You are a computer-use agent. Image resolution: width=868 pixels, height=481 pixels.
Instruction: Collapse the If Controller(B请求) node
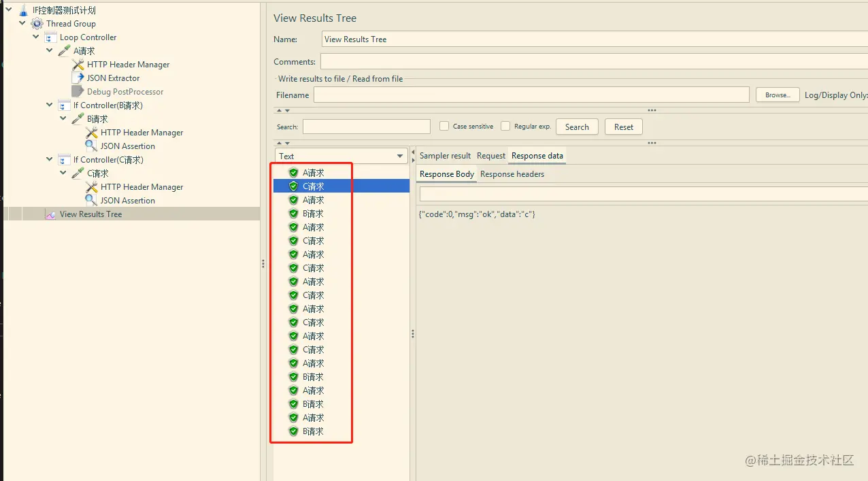50,105
